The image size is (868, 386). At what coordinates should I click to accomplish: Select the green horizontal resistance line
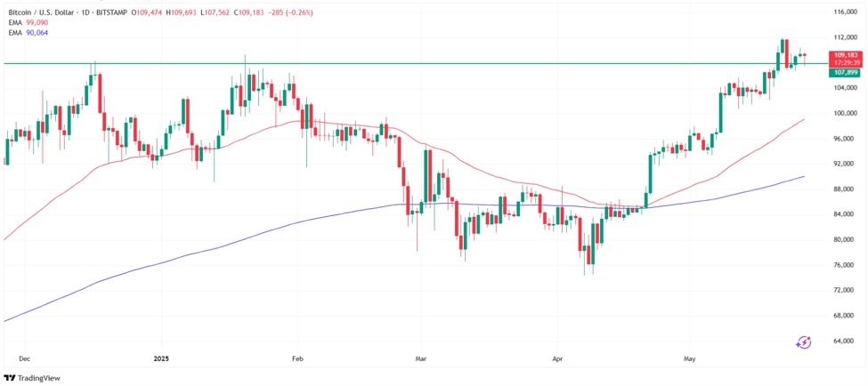[415, 64]
